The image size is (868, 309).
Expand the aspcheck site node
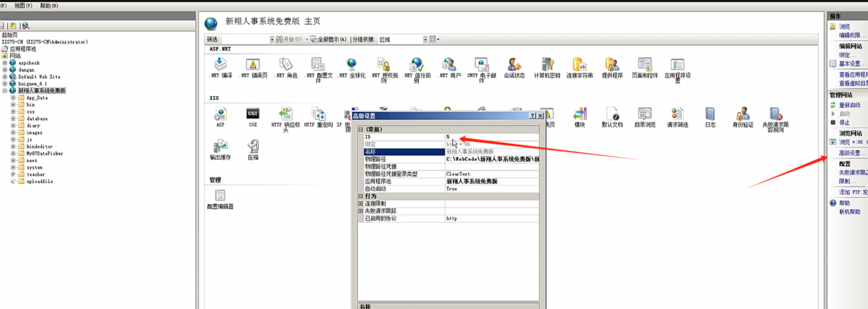coord(5,63)
